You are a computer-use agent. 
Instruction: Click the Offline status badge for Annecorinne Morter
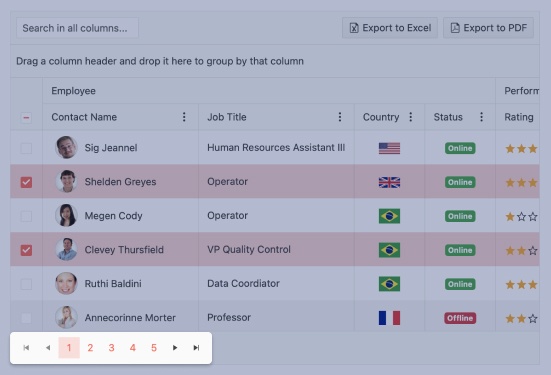tap(460, 318)
